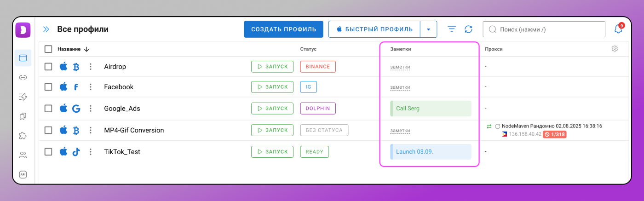Click the notifications bell icon
This screenshot has height=201, width=644.
click(x=618, y=29)
